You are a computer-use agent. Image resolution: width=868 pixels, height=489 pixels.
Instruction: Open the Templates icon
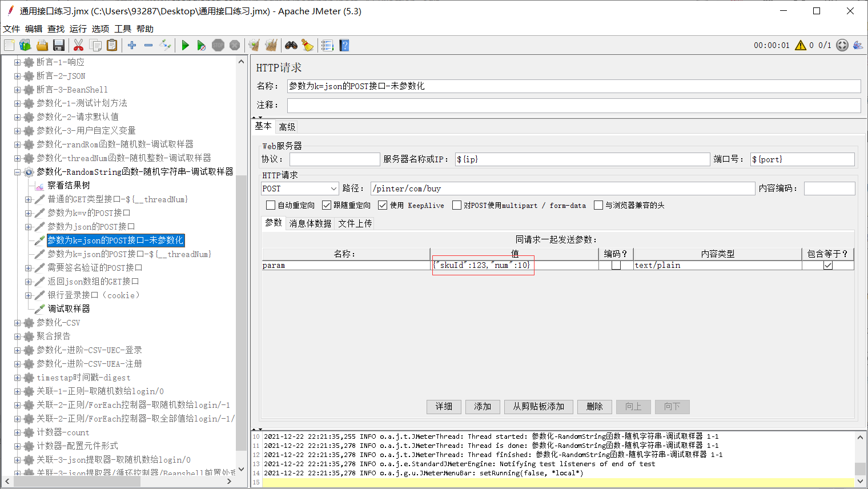click(25, 45)
